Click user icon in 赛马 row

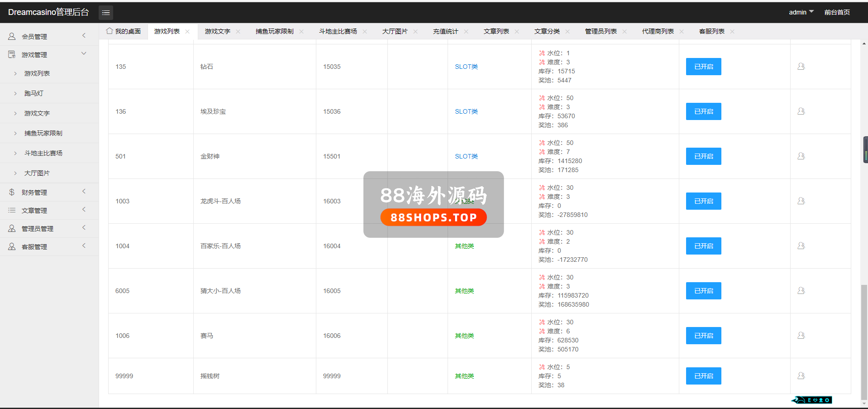coord(801,336)
